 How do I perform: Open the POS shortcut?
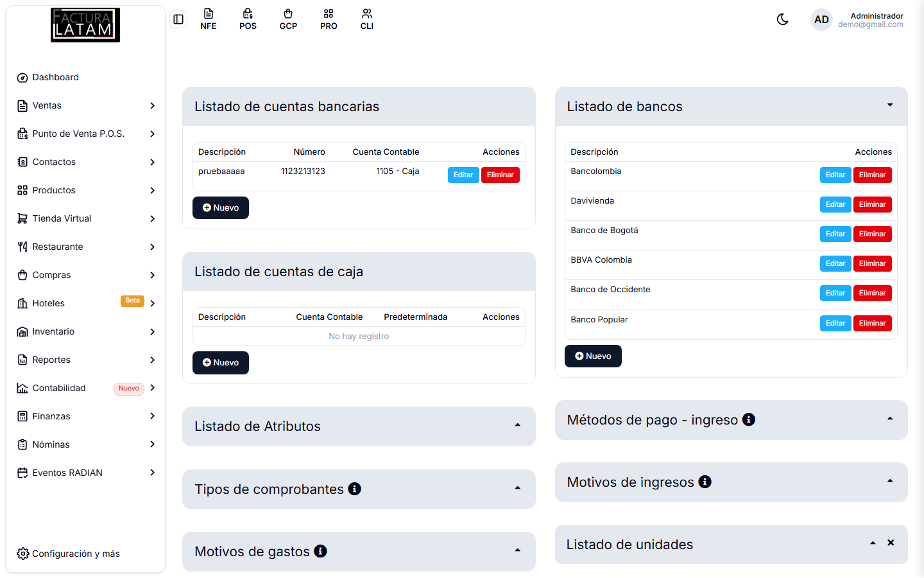[248, 19]
